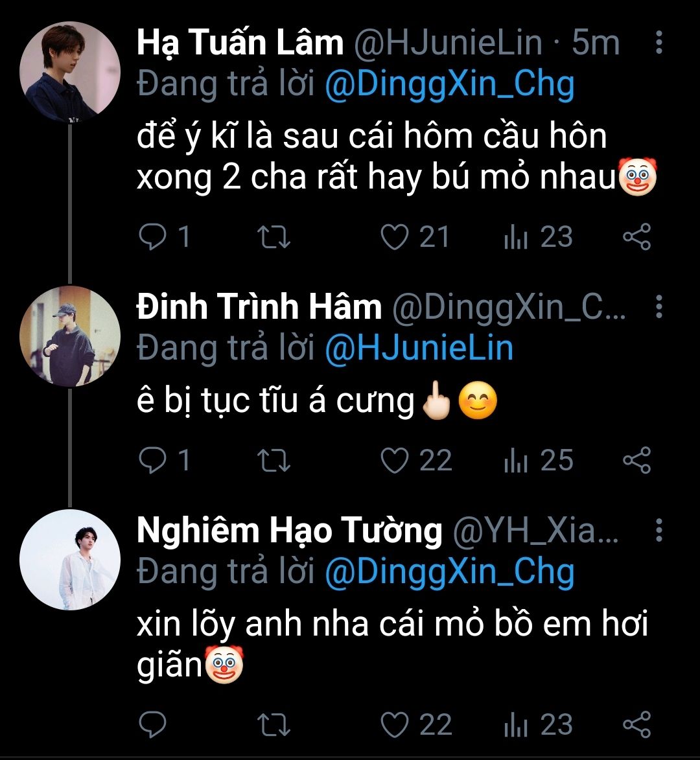Share Đinh Trình Hâm's tweet
The image size is (700, 760).
[636, 461]
